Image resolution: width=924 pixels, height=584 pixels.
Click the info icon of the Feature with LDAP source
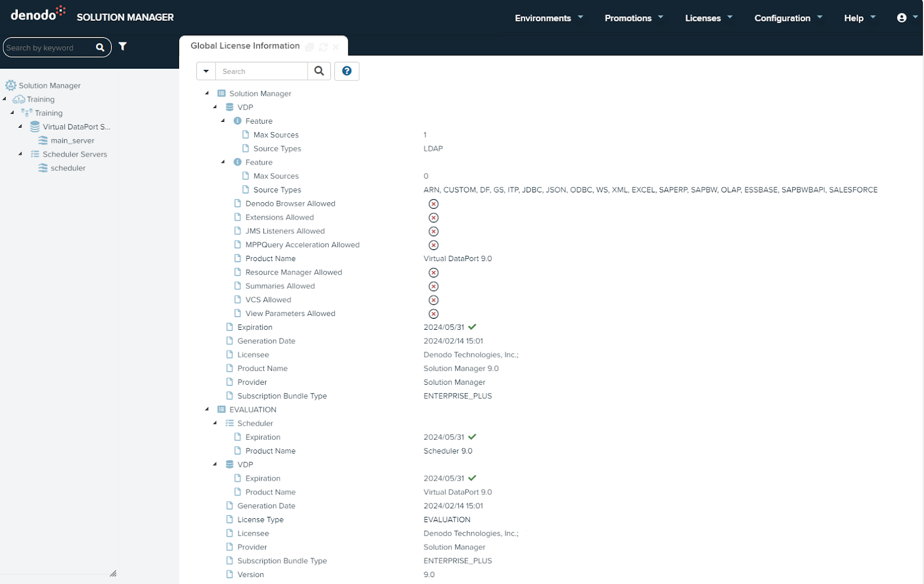[237, 121]
